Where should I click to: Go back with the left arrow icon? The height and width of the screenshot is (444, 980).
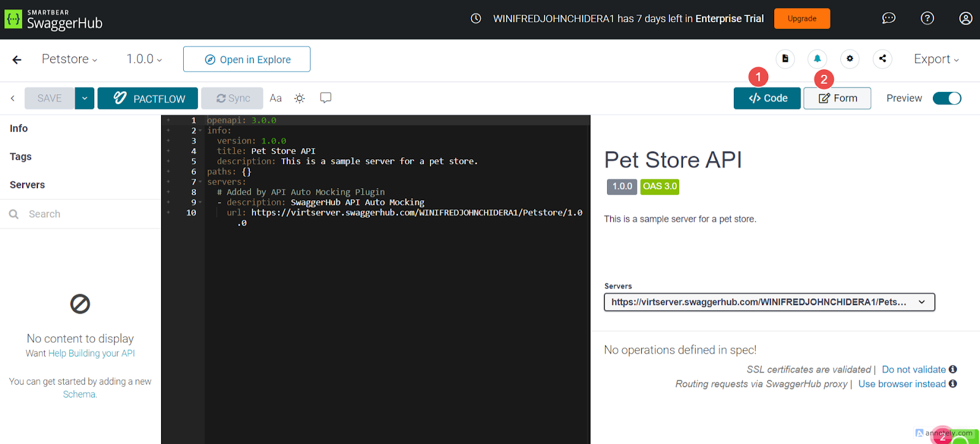[17, 59]
